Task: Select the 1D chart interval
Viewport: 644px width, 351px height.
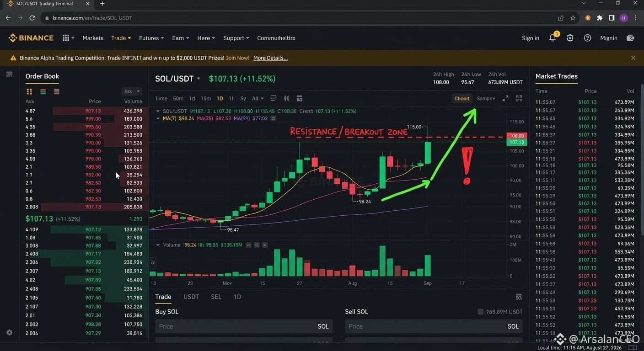Action: (x=220, y=98)
